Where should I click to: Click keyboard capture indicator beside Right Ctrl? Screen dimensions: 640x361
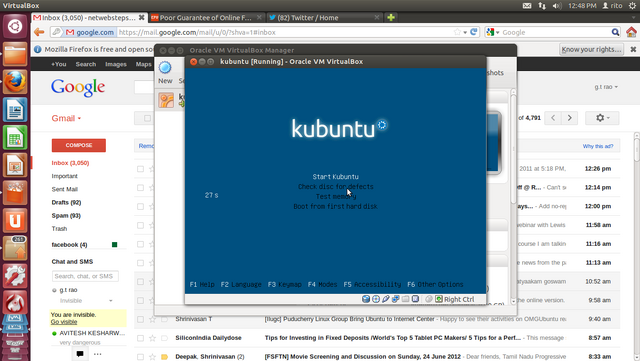click(x=439, y=299)
